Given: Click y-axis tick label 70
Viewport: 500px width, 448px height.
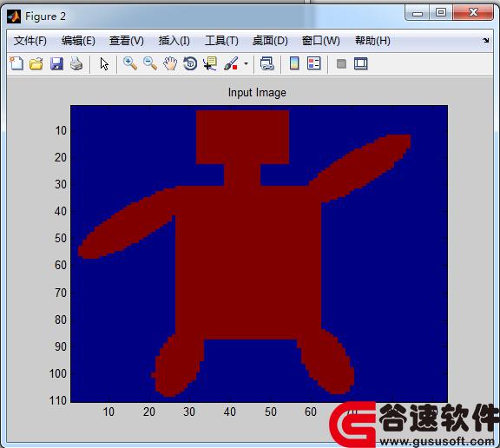Looking at the screenshot, I should (x=61, y=293).
